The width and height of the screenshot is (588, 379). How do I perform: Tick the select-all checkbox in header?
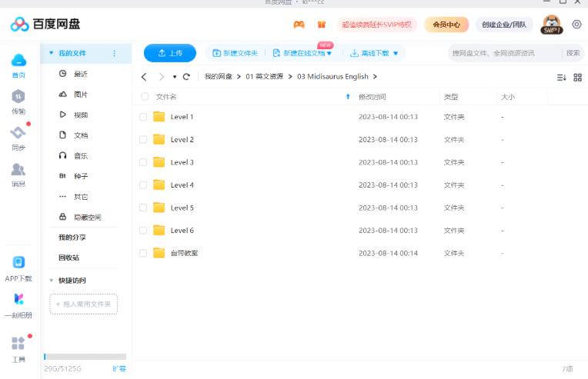click(x=145, y=96)
